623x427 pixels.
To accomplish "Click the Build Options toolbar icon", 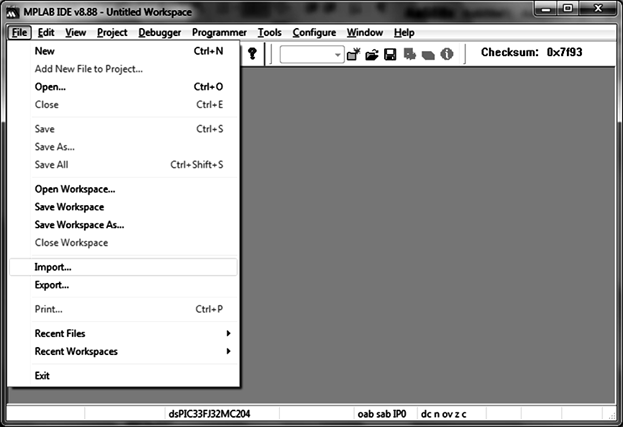I will tap(409, 54).
